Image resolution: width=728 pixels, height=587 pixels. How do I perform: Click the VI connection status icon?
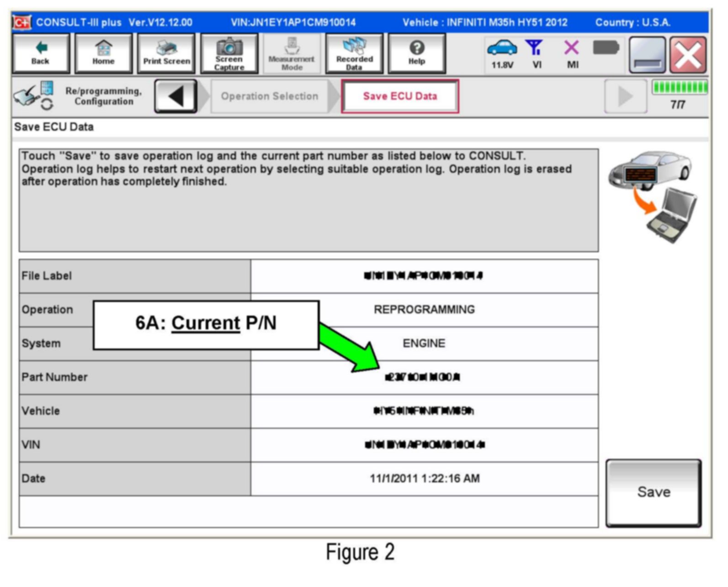[x=536, y=54]
